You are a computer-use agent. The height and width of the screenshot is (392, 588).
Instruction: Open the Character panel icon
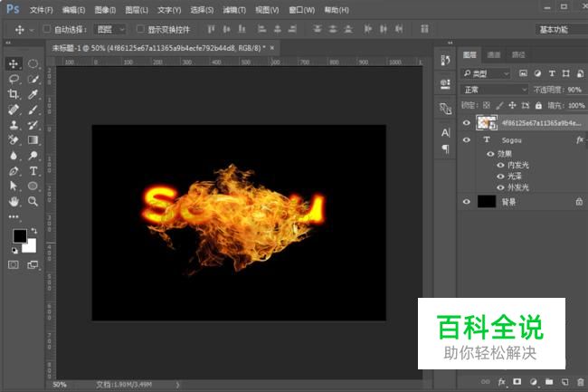(445, 132)
